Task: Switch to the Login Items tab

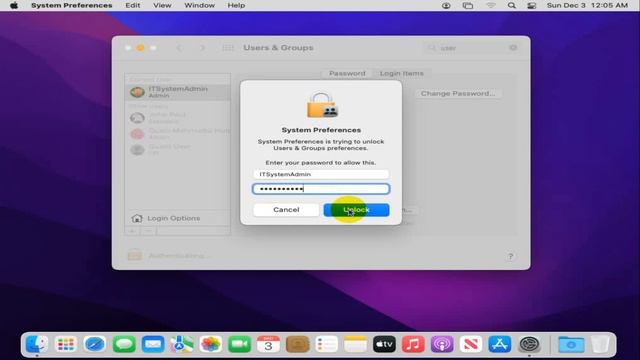Action: pos(402,73)
